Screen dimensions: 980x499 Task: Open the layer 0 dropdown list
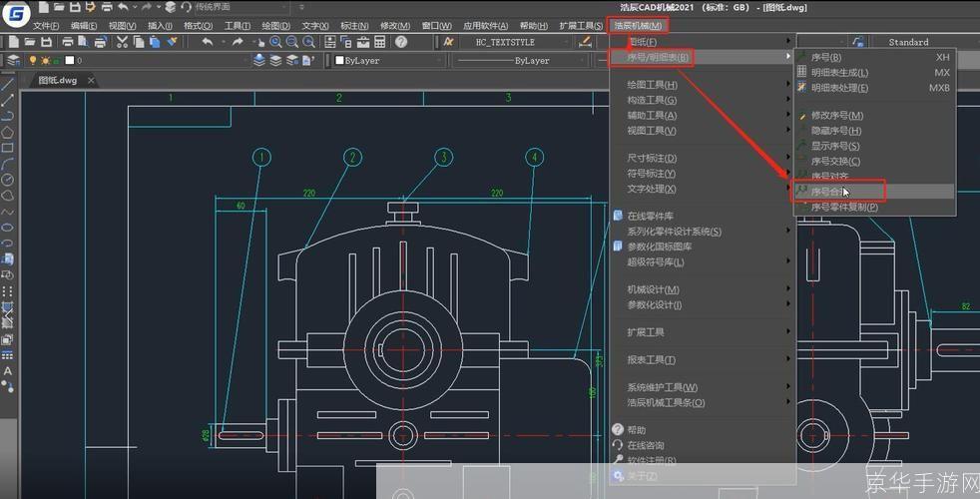138,61
